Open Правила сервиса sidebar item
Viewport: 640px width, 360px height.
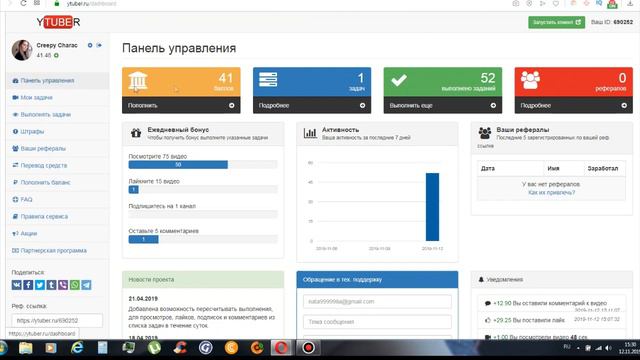pyautogui.click(x=58, y=216)
